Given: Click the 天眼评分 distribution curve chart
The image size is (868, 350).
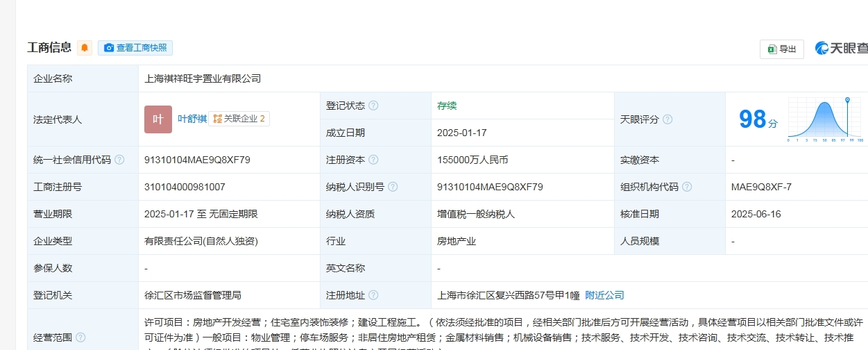Looking at the screenshot, I should [x=825, y=121].
